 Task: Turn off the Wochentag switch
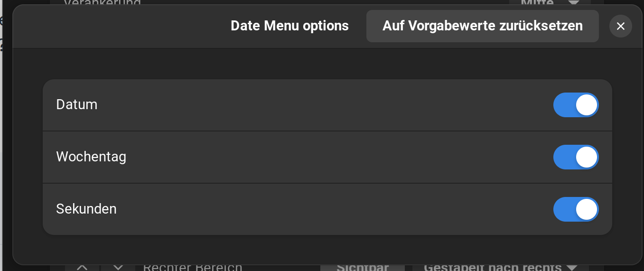(x=576, y=157)
